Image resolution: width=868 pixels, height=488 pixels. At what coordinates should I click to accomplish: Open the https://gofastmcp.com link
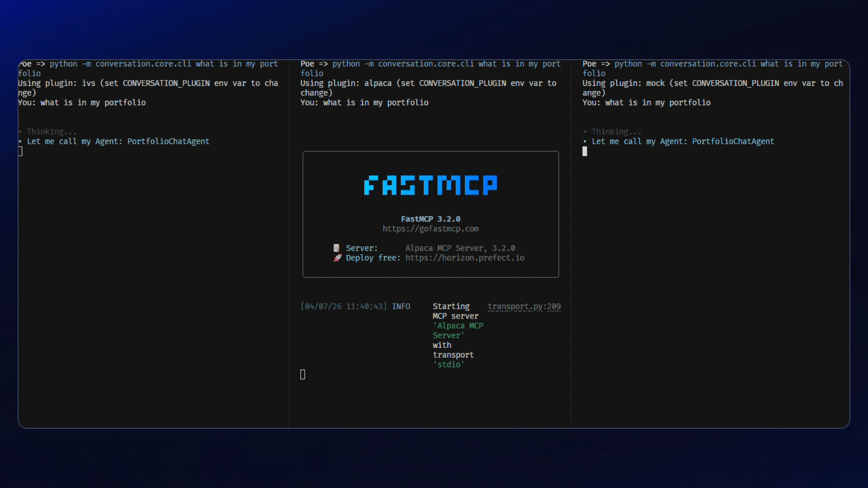(430, 229)
